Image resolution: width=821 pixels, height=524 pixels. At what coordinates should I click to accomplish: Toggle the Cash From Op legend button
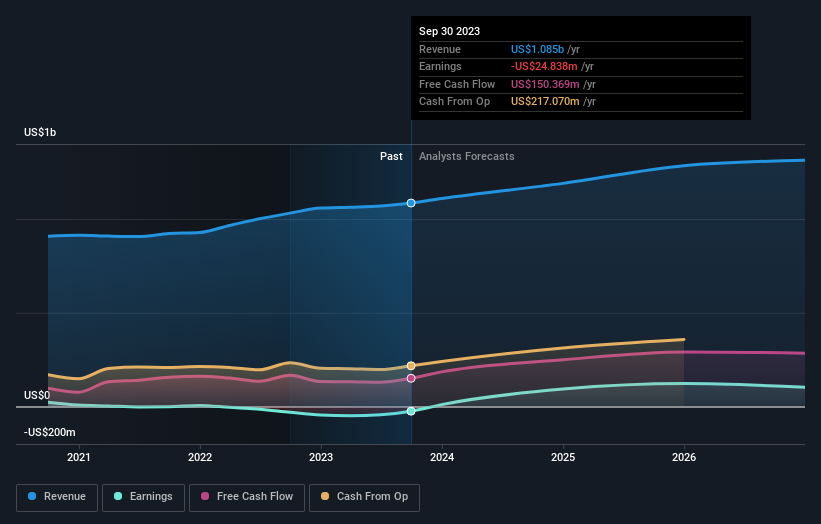pyautogui.click(x=364, y=497)
